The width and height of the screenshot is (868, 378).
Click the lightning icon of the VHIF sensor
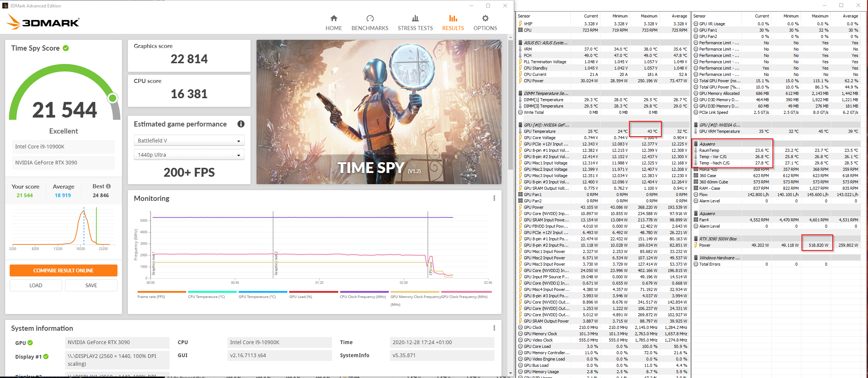click(x=520, y=24)
